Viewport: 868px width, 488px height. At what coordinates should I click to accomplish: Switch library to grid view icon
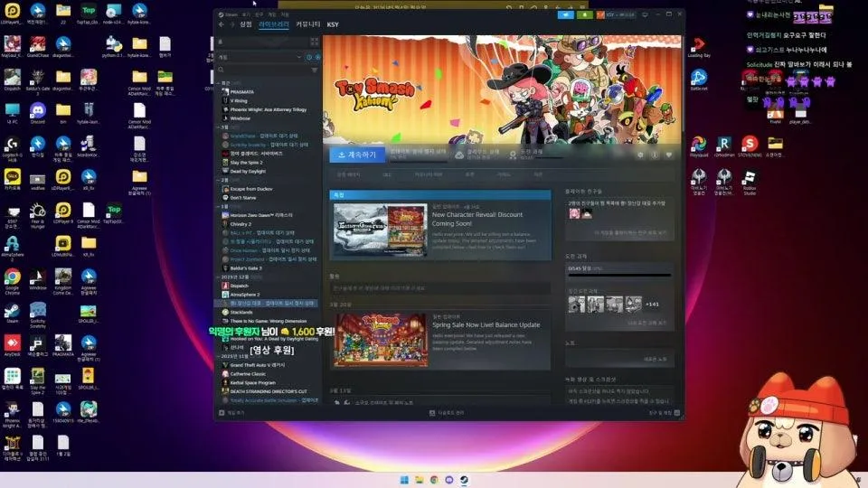point(315,42)
